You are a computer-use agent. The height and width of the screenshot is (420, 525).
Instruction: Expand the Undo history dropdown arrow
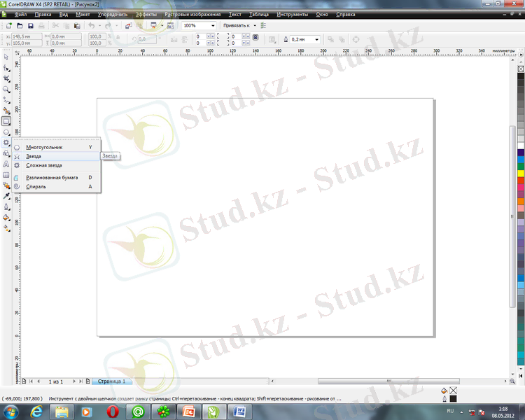click(99, 25)
